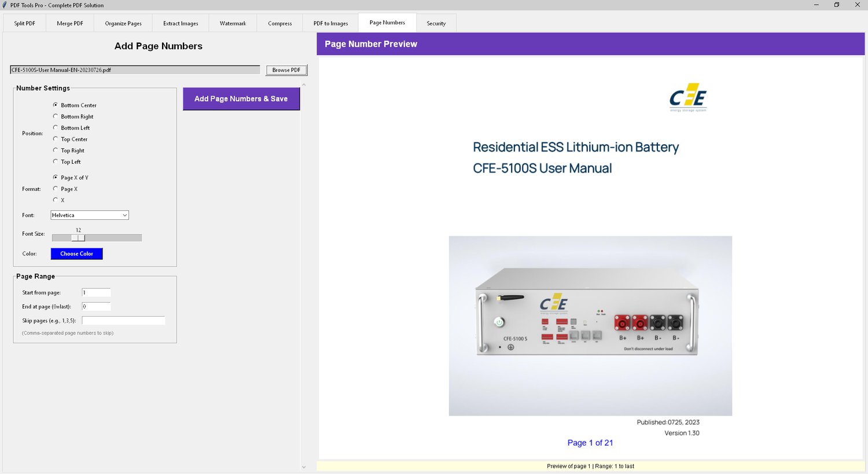
Task: Minimize the PDF Tools Pro window
Action: [816, 5]
